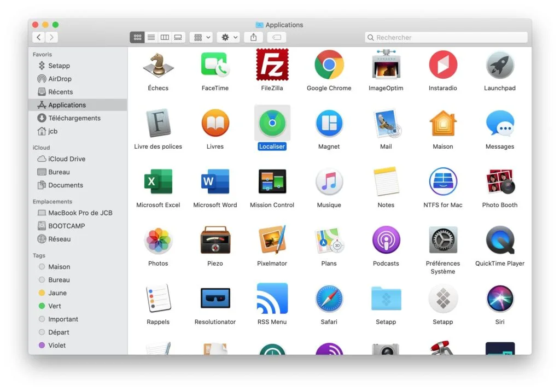
Task: Click the Share toolbar button
Action: coord(254,37)
